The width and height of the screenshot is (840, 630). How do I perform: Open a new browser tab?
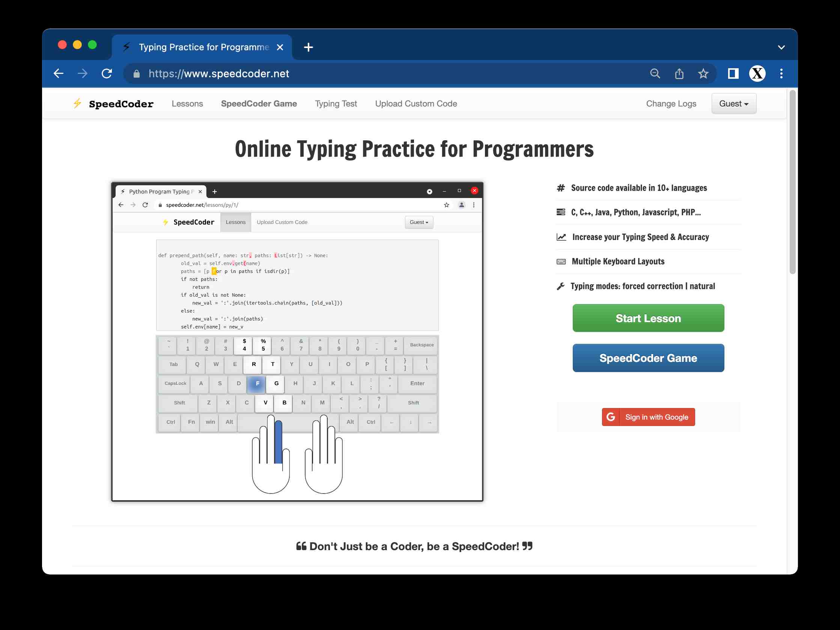(309, 47)
